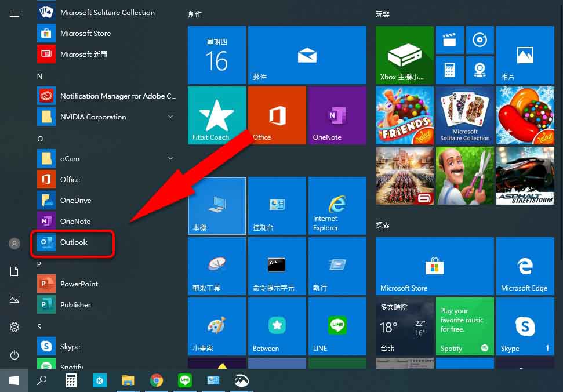This screenshot has width=563, height=392.
Task: Open the Gardenscapes gardener game tile
Action: point(465,176)
